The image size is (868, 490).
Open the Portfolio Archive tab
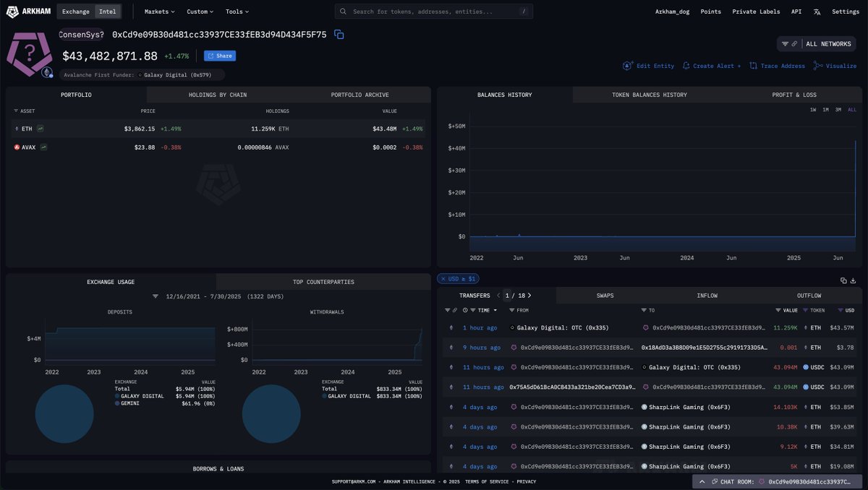pos(359,95)
